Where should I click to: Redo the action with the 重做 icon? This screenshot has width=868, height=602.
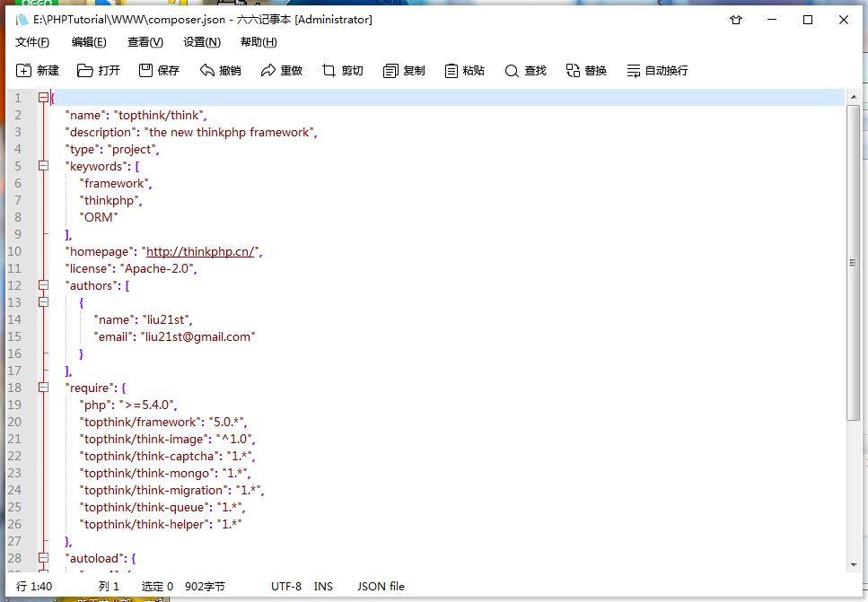coord(268,71)
